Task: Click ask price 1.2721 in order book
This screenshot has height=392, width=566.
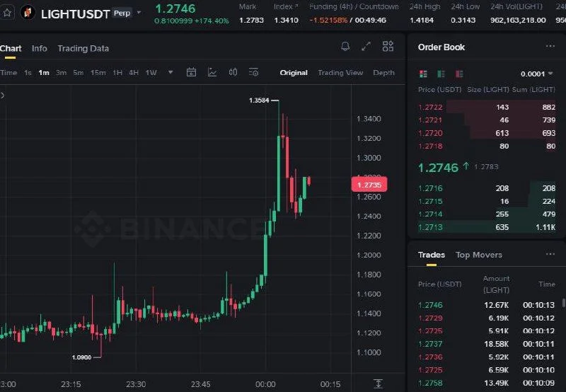Action: tap(430, 120)
